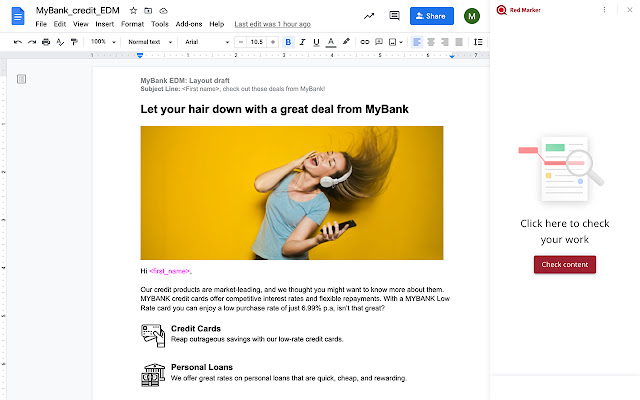Move document to folder icon
The image size is (640, 400).
(x=148, y=11)
